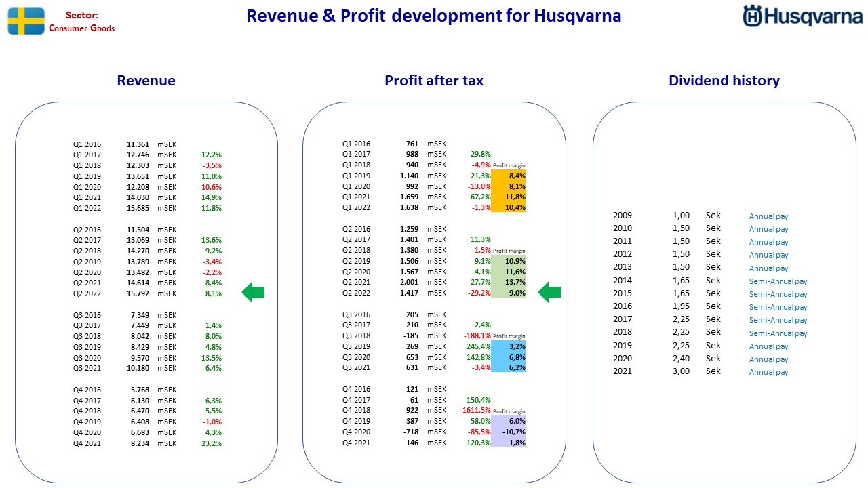This screenshot has width=868, height=488.
Task: Select the profit growth figure 67,2%
Action: [x=481, y=197]
